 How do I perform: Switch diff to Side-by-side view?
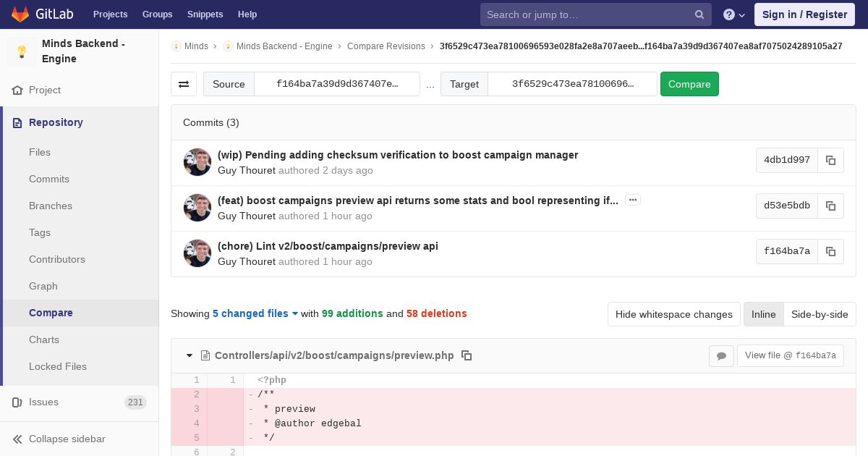819,314
